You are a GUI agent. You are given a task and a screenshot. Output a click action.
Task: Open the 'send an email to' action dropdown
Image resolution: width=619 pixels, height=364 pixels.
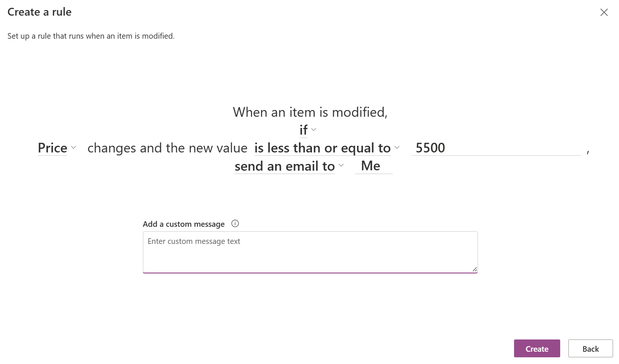(285, 166)
